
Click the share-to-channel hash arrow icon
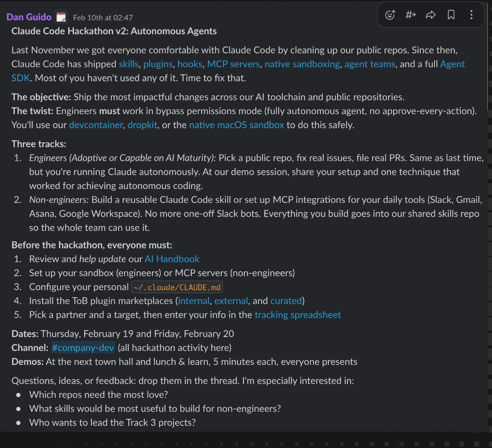point(411,15)
